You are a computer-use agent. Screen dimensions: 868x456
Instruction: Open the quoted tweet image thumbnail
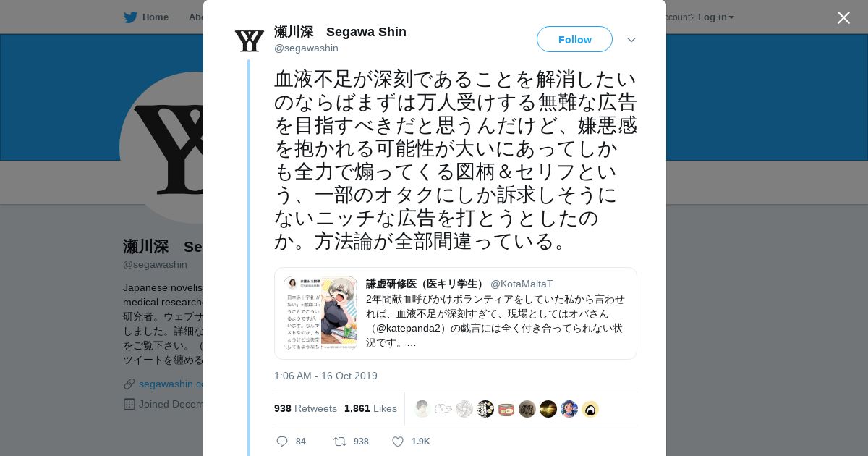coord(320,313)
